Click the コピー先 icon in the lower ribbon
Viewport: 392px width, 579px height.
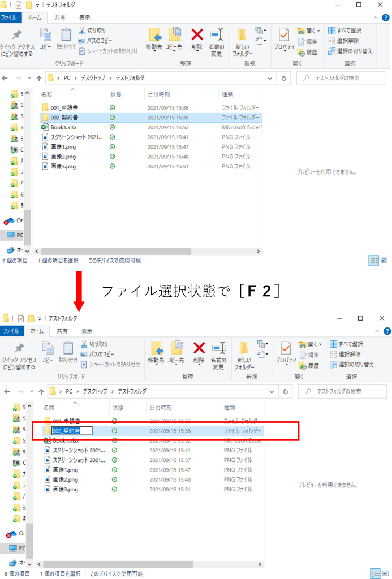tap(176, 348)
